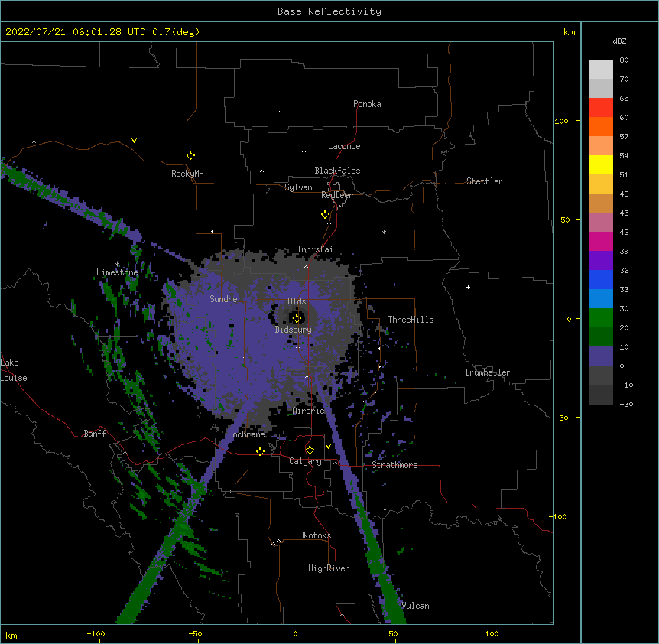659x644 pixels.
Task: Click the ThreeHills label
Action: (411, 320)
